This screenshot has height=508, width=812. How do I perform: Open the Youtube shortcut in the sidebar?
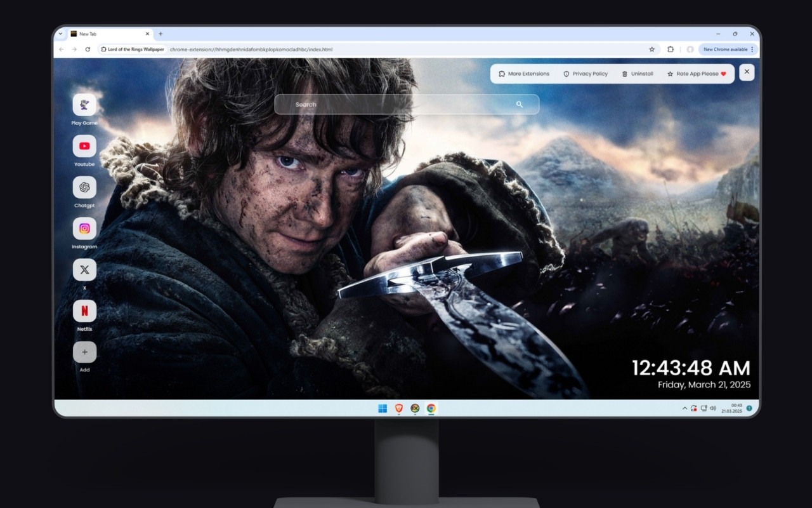click(x=84, y=147)
